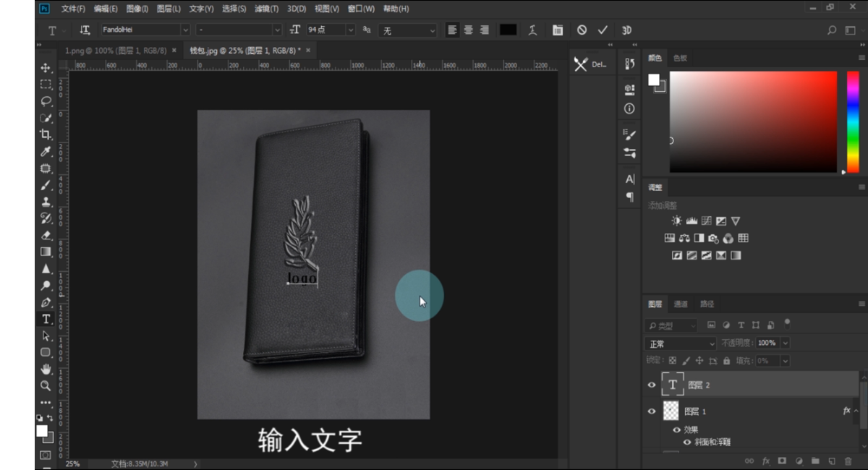Open the Character and Paragraph panels
868x470 pixels.
(557, 30)
